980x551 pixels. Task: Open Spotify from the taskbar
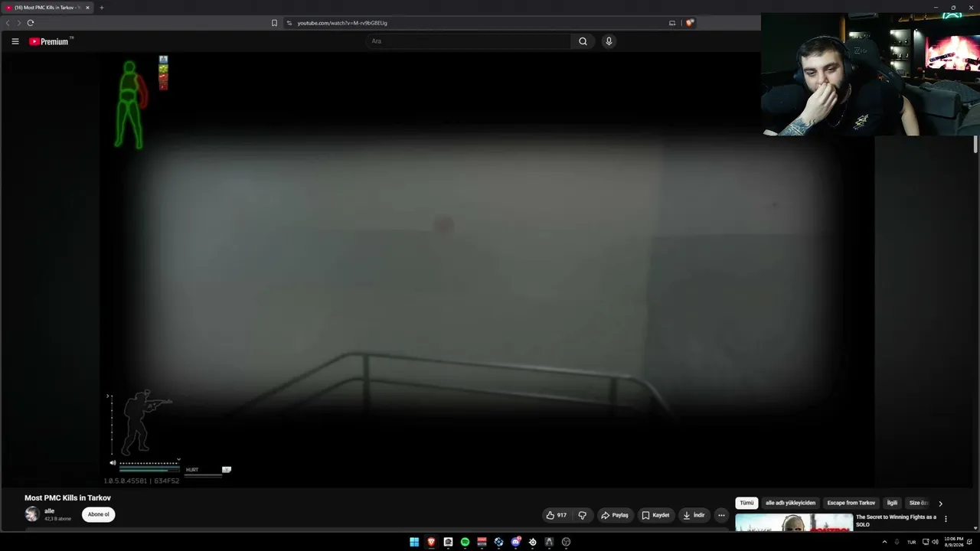465,542
